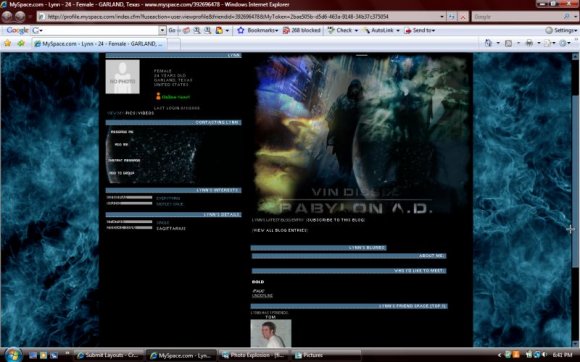
Task: Select the MySpace.com Lynn browser tab
Action: (99, 44)
